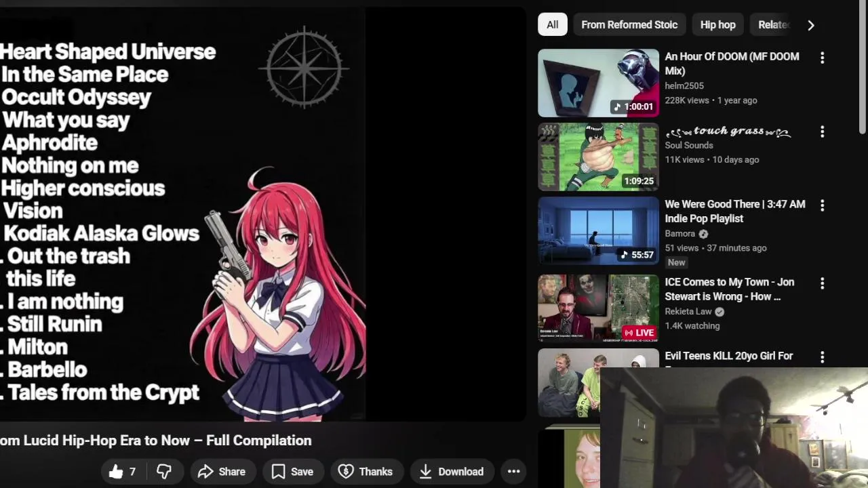Image resolution: width=868 pixels, height=488 pixels.
Task: Share this video
Action: pyautogui.click(x=222, y=472)
